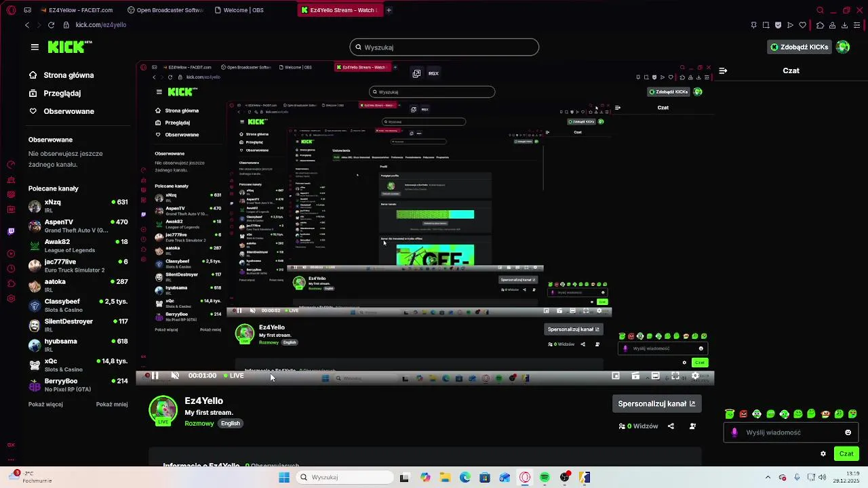This screenshot has width=868, height=488.
Task: Click the purple icon in chat input
Action: click(734, 432)
